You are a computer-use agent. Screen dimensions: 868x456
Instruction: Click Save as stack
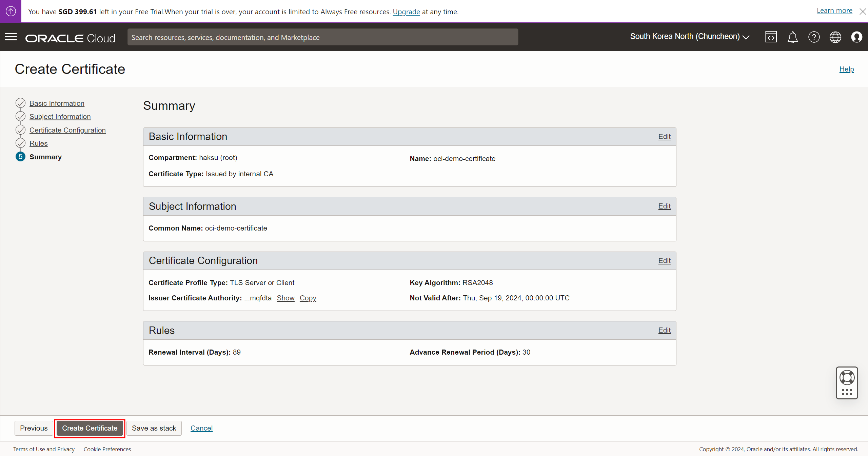pos(154,428)
